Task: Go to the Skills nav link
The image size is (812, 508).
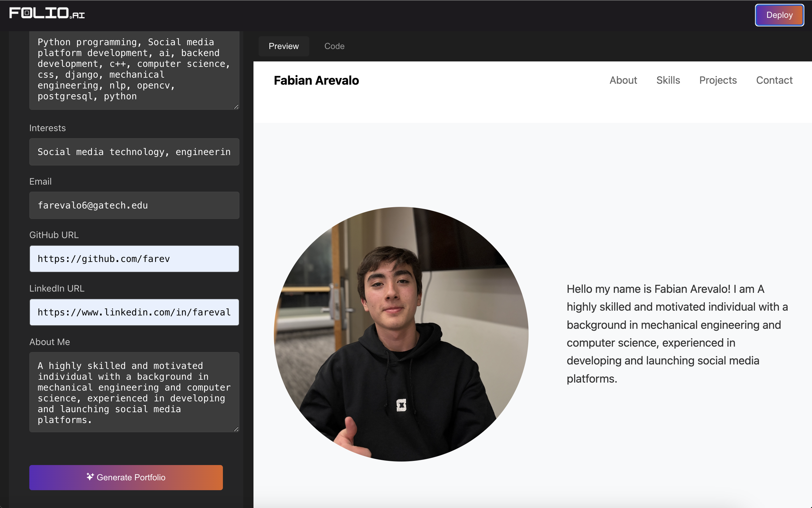Action: click(668, 80)
